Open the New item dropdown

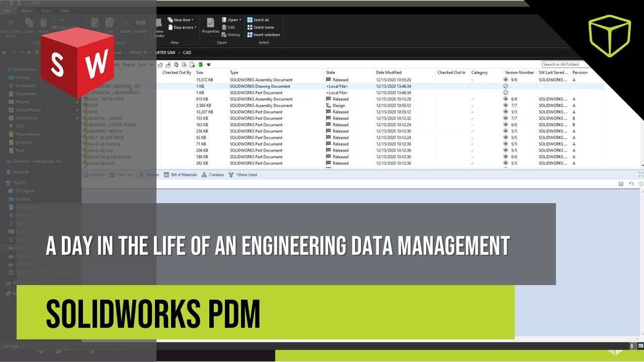pyautogui.click(x=181, y=20)
